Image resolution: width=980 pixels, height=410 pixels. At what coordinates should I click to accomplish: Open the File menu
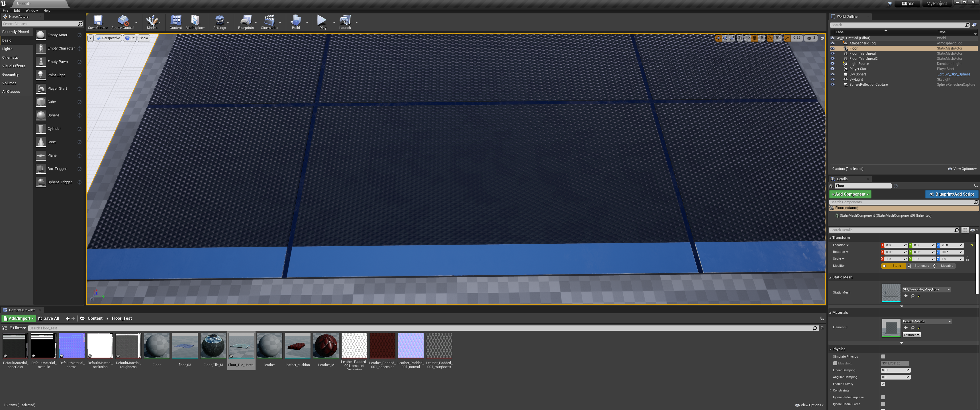click(x=5, y=10)
